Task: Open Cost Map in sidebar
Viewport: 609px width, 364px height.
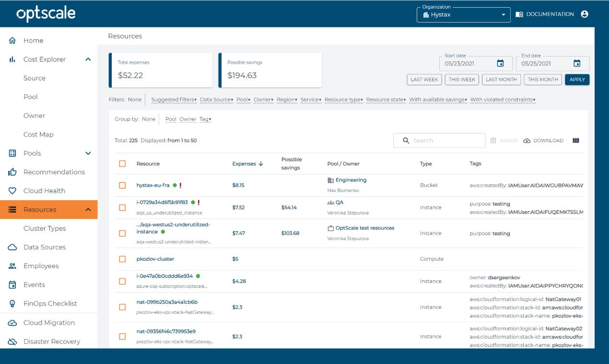Action: [38, 135]
